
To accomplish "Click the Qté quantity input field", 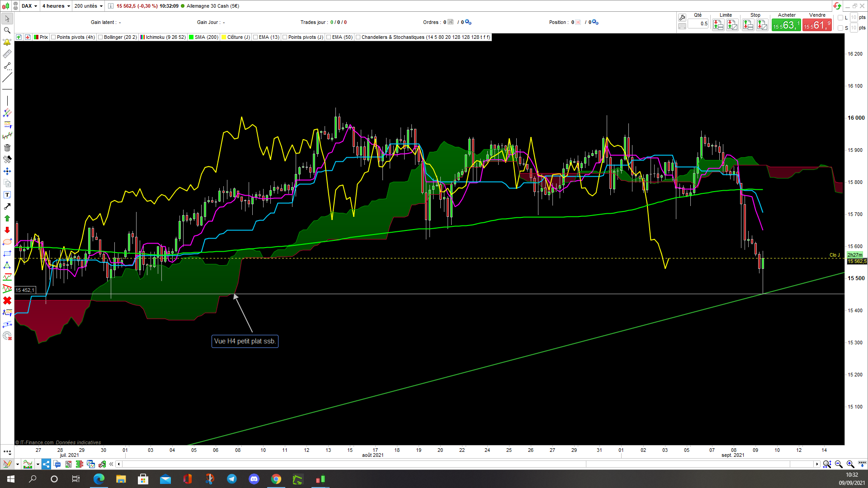I will click(698, 24).
